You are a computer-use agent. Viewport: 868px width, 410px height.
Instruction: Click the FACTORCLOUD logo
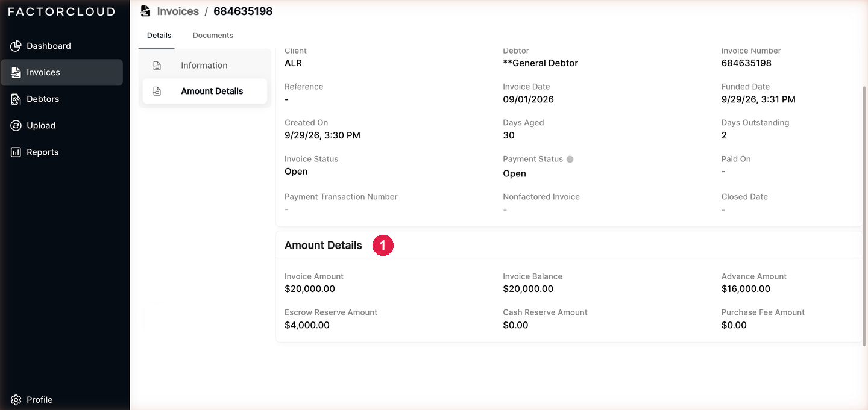click(61, 11)
